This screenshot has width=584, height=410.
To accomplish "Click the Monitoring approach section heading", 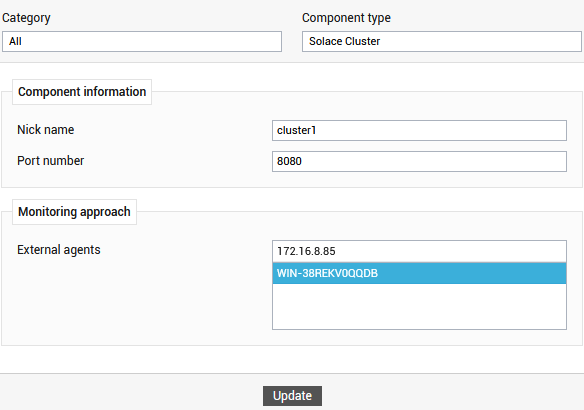I will pos(74,212).
